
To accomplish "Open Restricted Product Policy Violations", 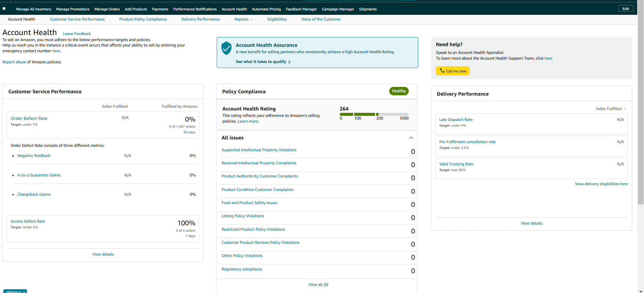I will [253, 229].
